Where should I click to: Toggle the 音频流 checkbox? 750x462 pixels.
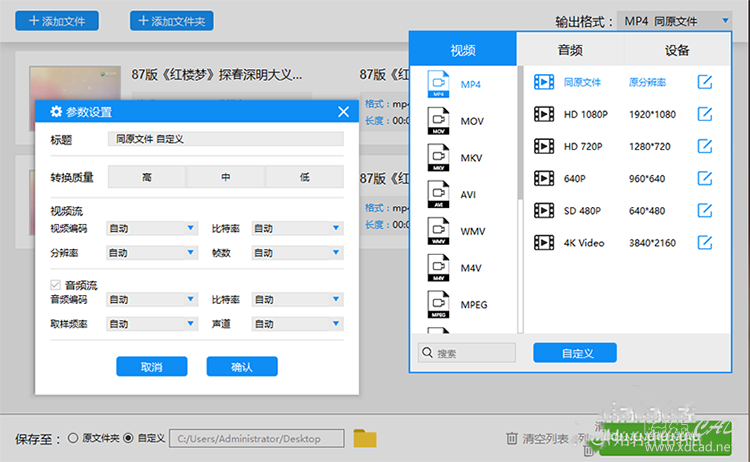[x=55, y=285]
